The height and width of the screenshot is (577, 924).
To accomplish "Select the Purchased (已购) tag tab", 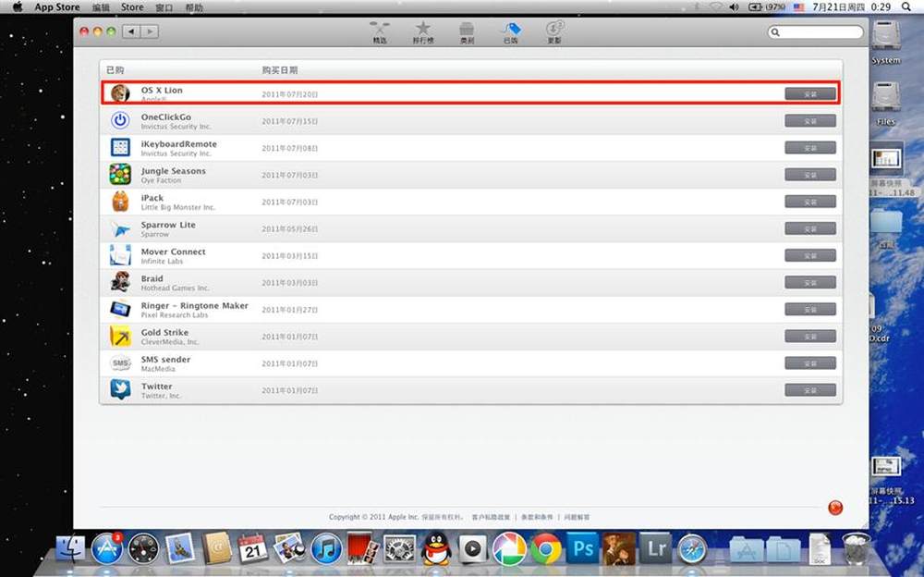I will pos(510,31).
